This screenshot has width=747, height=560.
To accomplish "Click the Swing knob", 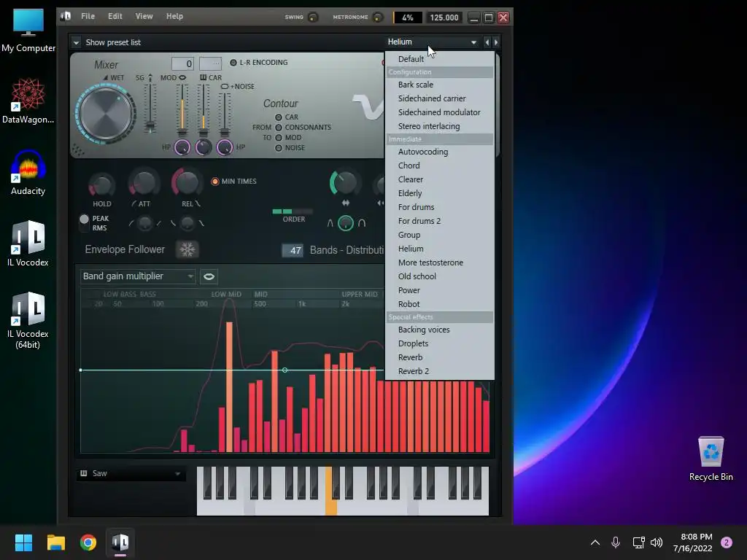I will pyautogui.click(x=313, y=17).
